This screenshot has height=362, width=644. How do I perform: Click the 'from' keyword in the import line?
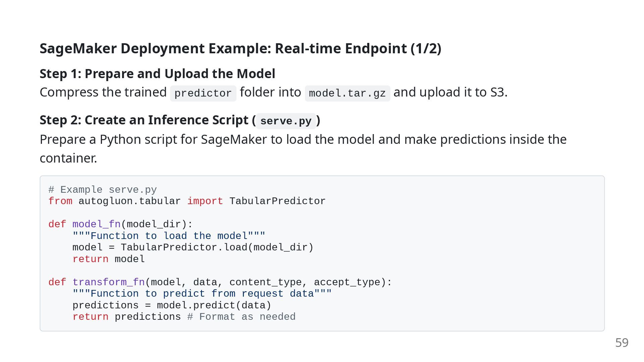(60, 201)
